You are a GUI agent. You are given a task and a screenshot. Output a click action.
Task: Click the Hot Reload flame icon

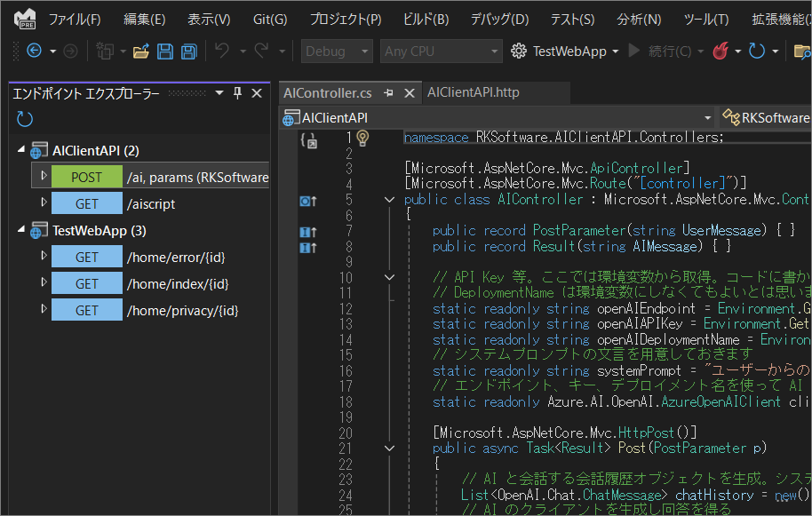tap(720, 51)
